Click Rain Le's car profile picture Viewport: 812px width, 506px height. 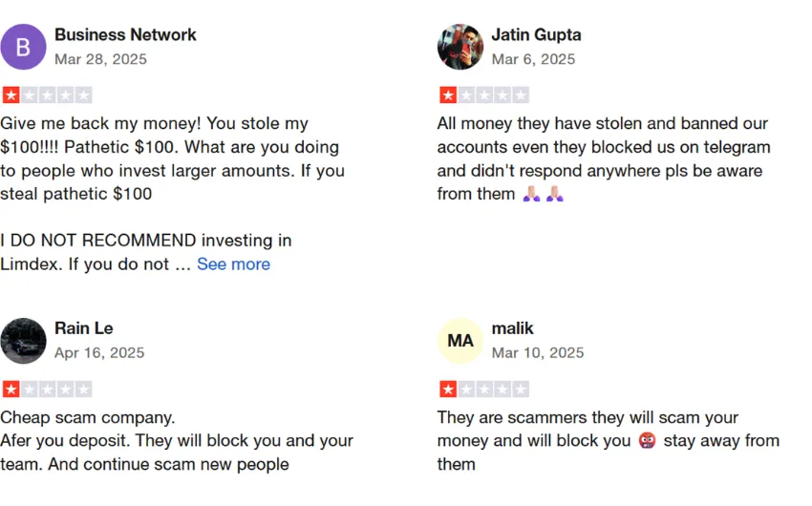[x=23, y=341]
